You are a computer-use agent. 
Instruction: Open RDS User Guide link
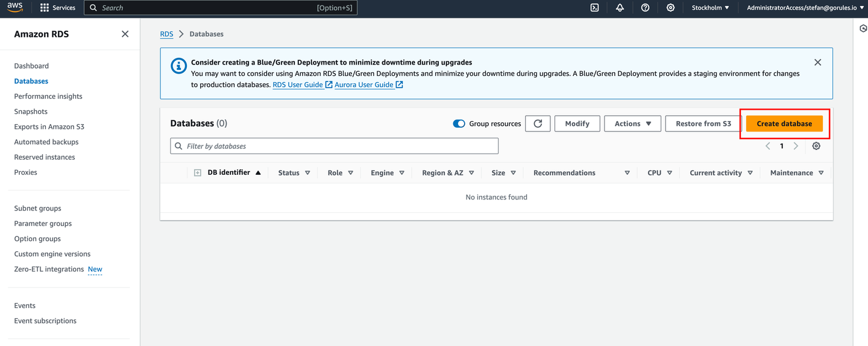click(302, 85)
